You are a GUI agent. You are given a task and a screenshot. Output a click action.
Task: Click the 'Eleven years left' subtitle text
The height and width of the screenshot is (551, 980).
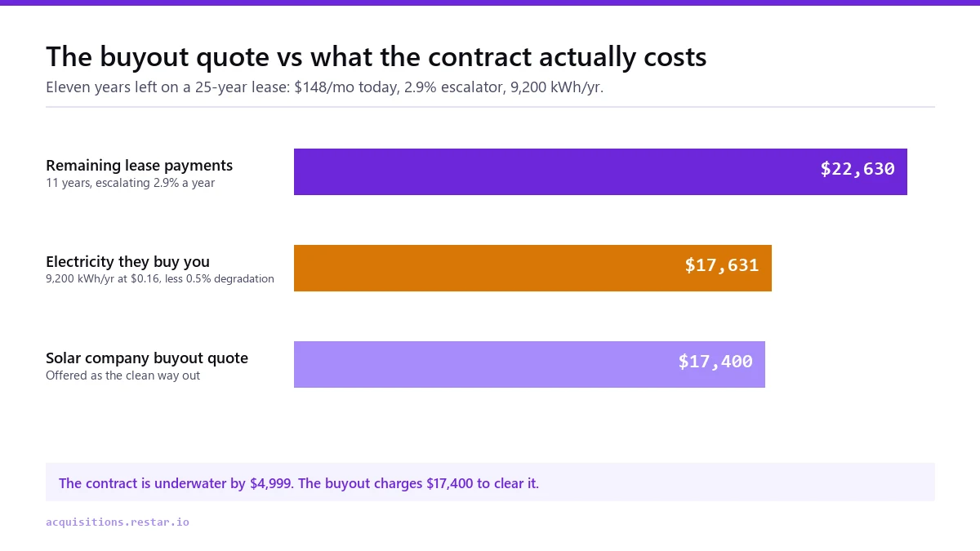click(325, 87)
